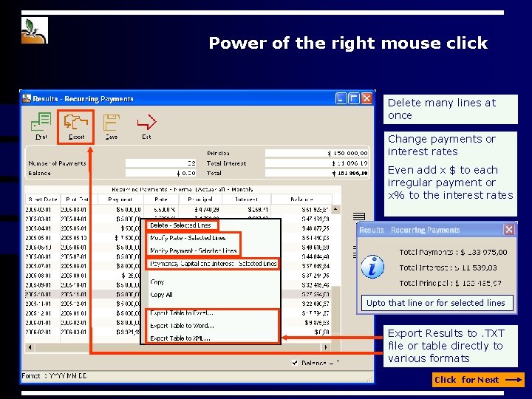Click the Format YYYY MM DD status text

[54, 376]
